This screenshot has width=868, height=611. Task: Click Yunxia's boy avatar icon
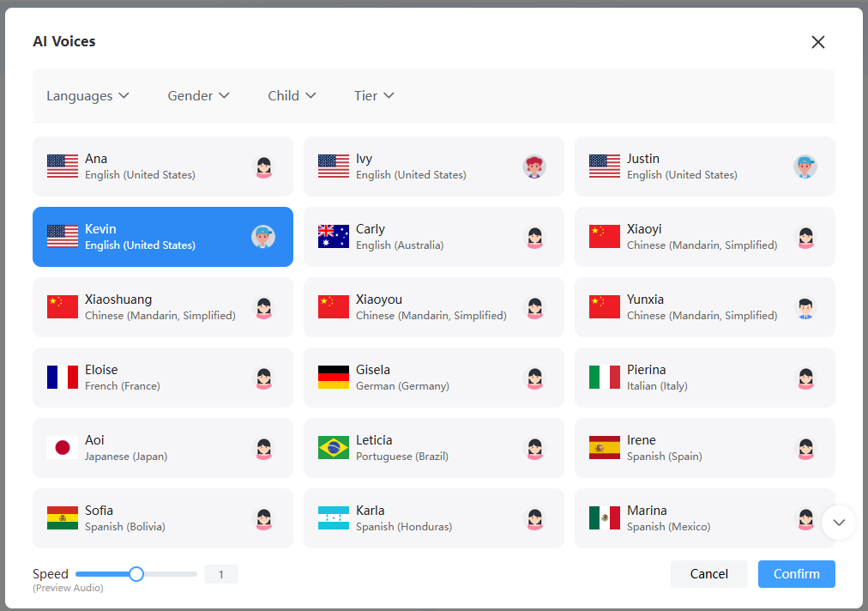(805, 307)
